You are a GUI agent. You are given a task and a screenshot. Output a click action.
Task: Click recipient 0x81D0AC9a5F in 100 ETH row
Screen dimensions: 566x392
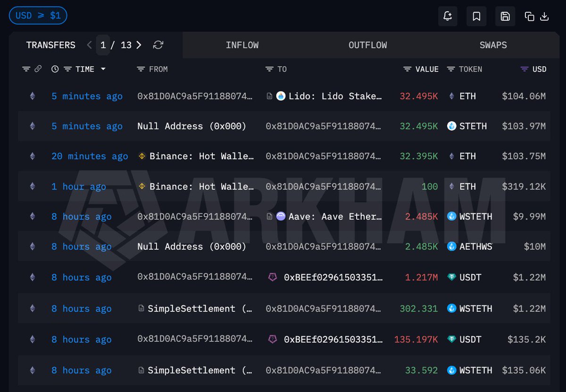pyautogui.click(x=323, y=187)
